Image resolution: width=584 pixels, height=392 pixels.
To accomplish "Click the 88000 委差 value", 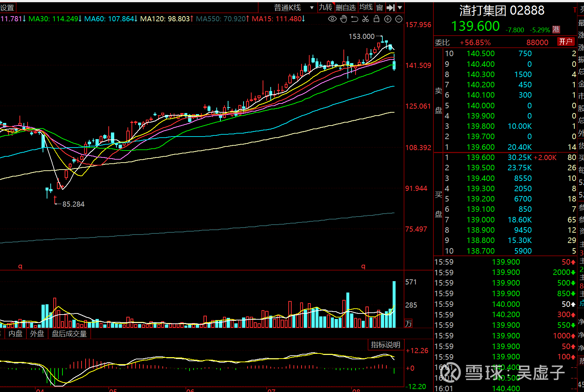I will point(537,42).
